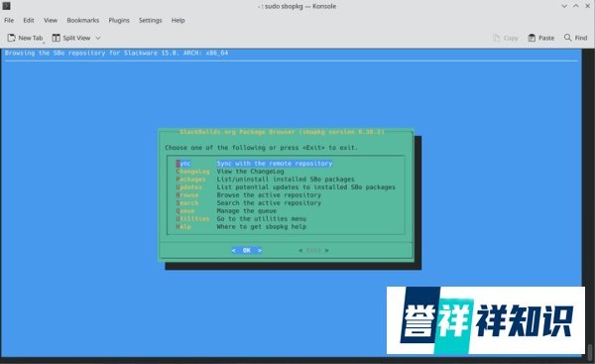Click the Paste toolbar button
This screenshot has width=595, height=364.
point(541,38)
